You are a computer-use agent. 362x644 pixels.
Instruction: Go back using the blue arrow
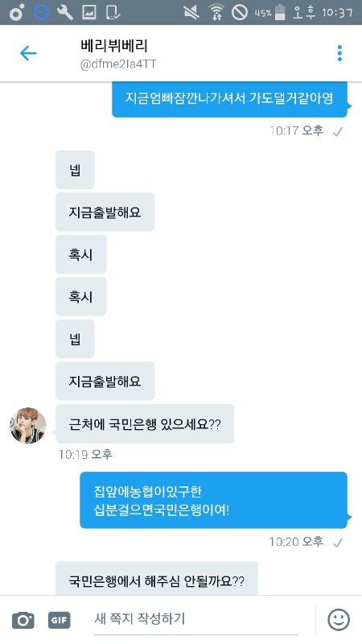(28, 53)
